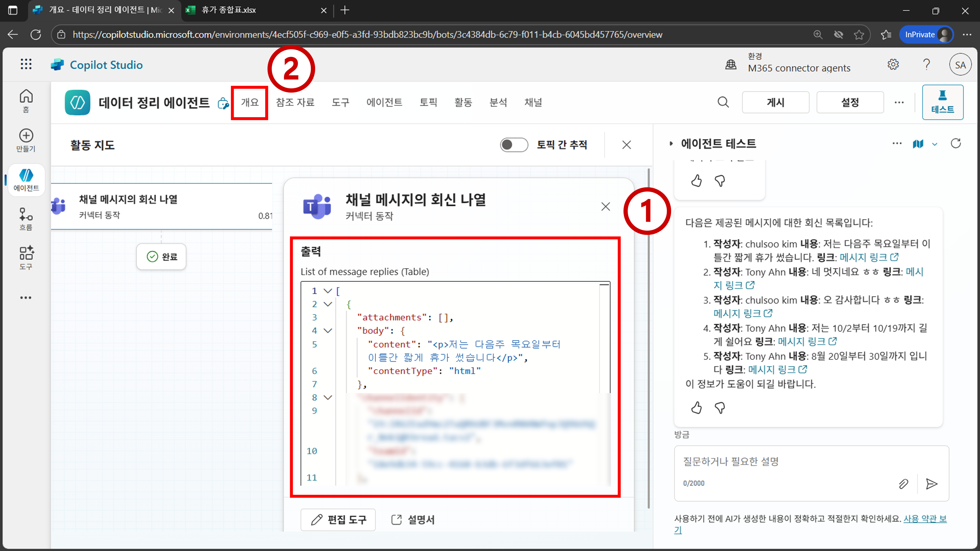
Task: Click the send message arrow icon
Action: coord(931,484)
